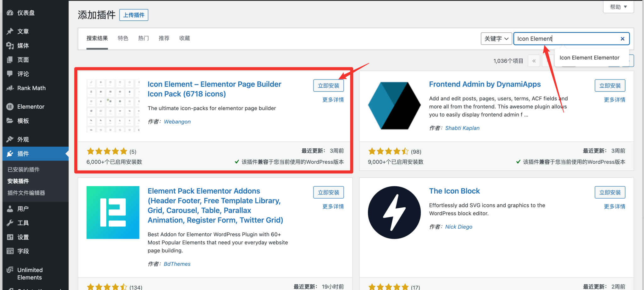Click the 模板 folder icon
The image size is (644, 290).
tap(10, 121)
